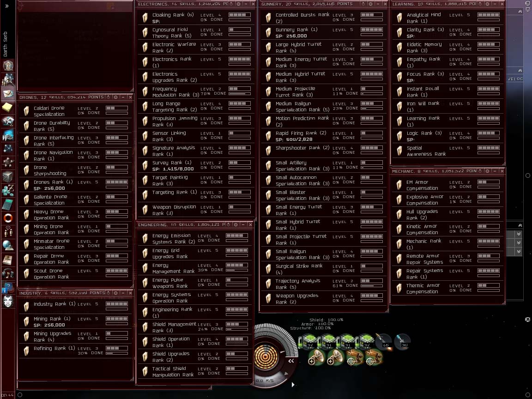Click the 0.0 M/S speed readout
Image resolution: width=532 pixels, height=399 pixels.
[x=265, y=381]
